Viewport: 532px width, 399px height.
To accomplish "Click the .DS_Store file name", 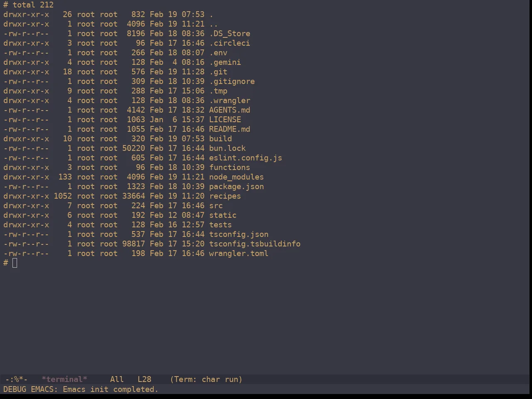I will point(229,34).
